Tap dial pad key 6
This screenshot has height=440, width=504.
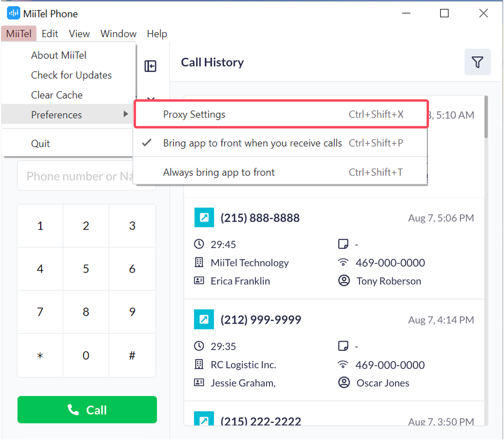132,269
